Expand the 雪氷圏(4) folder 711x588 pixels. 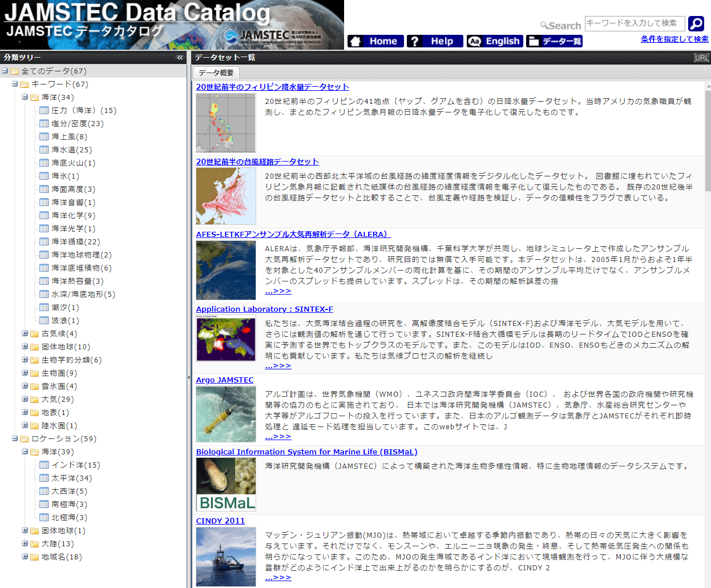pyautogui.click(x=25, y=386)
